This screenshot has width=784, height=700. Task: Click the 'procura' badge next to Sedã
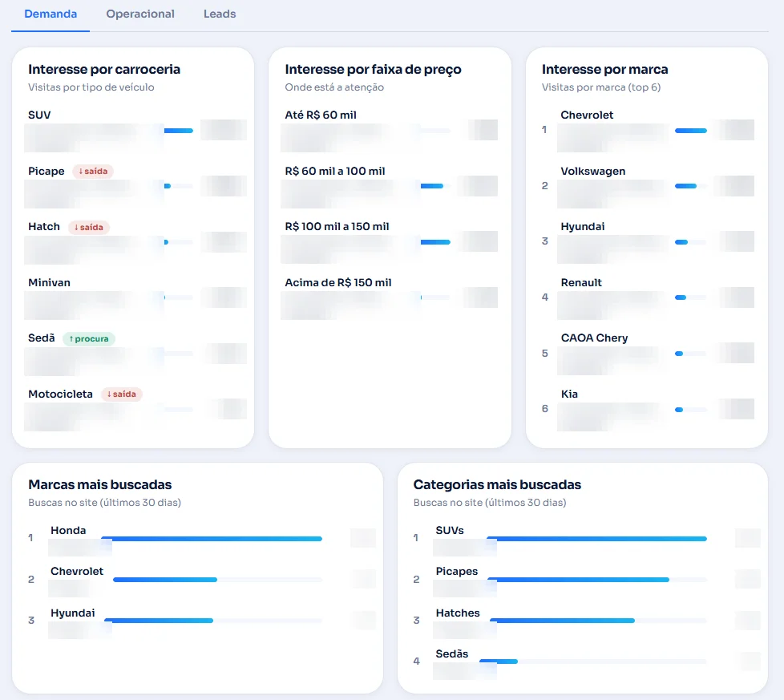[89, 338]
